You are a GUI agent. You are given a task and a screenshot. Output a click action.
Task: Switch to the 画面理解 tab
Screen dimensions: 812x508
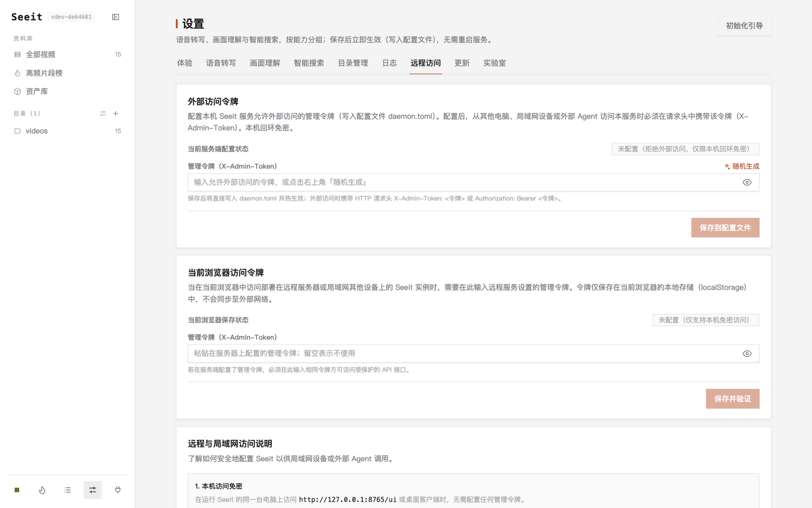click(265, 63)
